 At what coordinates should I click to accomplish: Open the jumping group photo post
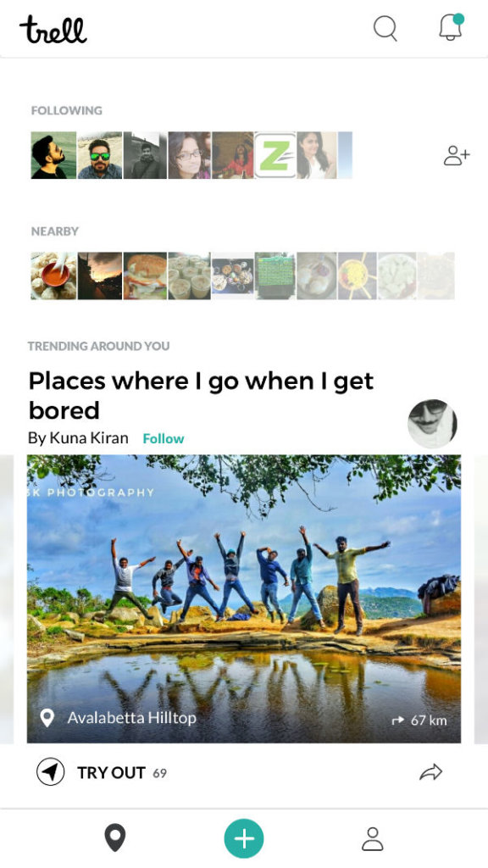[244, 598]
